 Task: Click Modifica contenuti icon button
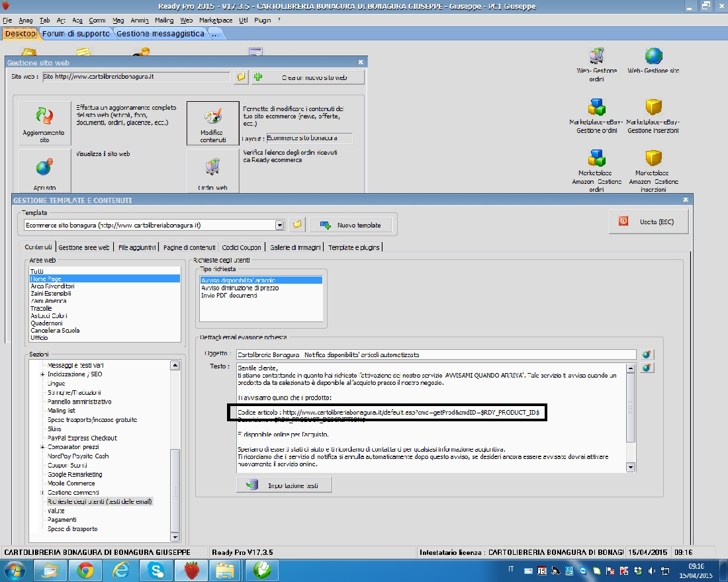pyautogui.click(x=212, y=123)
